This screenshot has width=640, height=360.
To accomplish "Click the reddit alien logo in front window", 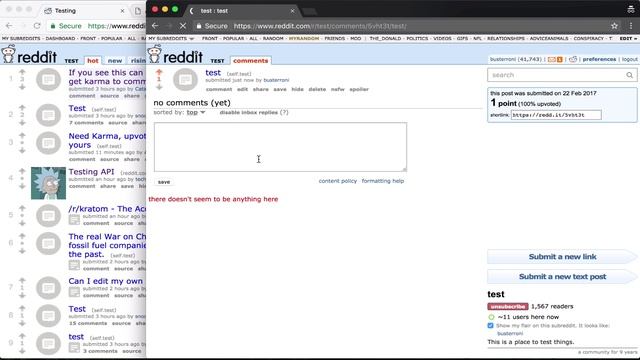I will (154, 54).
